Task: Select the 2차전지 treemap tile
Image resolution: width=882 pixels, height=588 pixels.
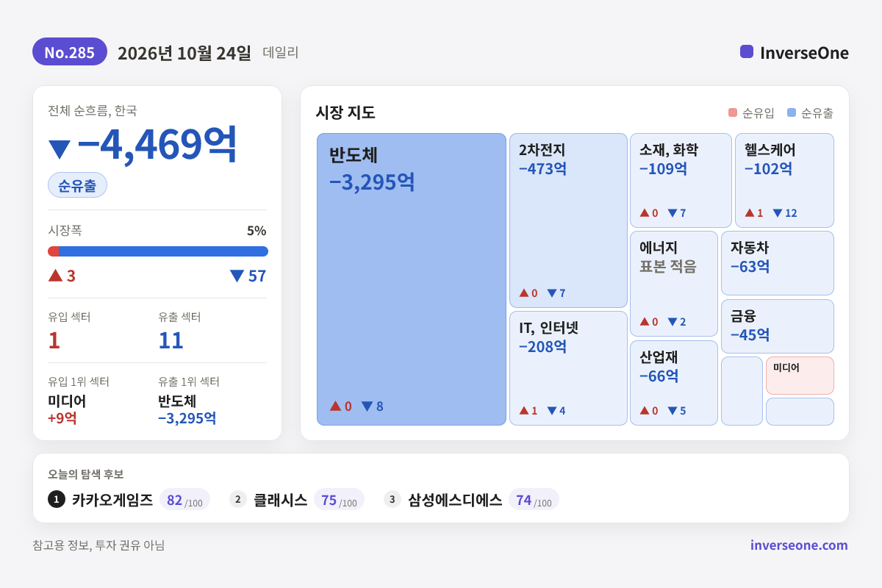Action: (x=568, y=220)
